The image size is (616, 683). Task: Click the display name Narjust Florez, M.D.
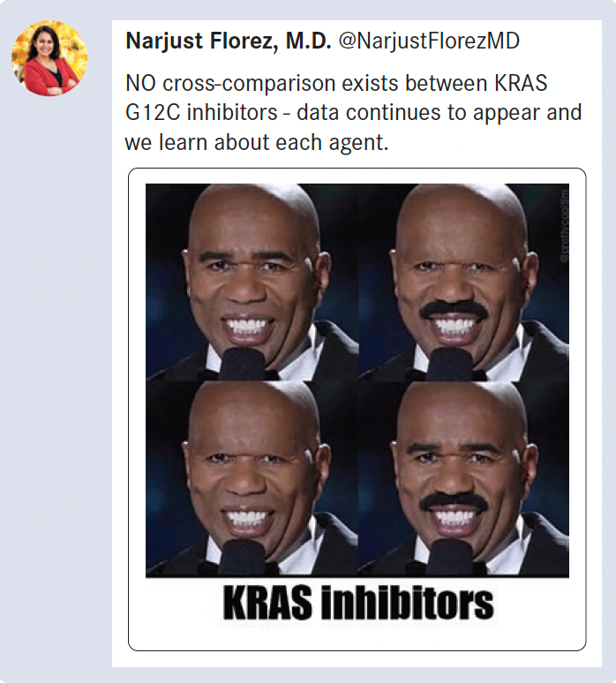click(x=229, y=41)
